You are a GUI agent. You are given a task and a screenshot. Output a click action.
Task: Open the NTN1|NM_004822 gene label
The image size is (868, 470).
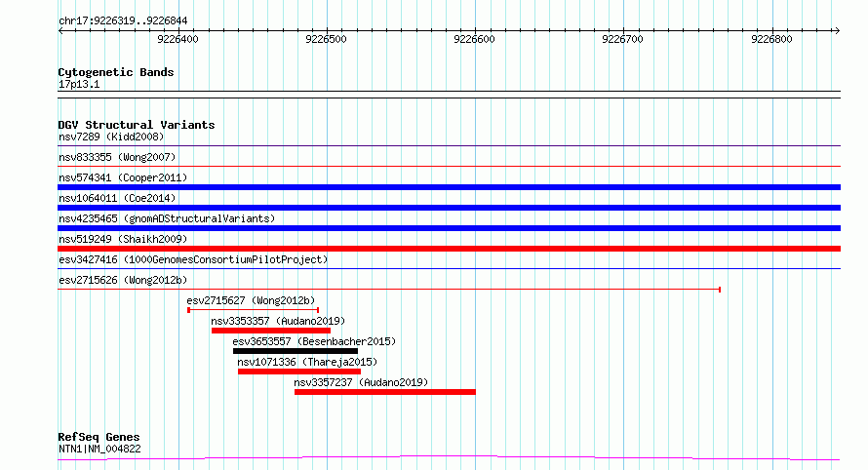[x=99, y=449]
